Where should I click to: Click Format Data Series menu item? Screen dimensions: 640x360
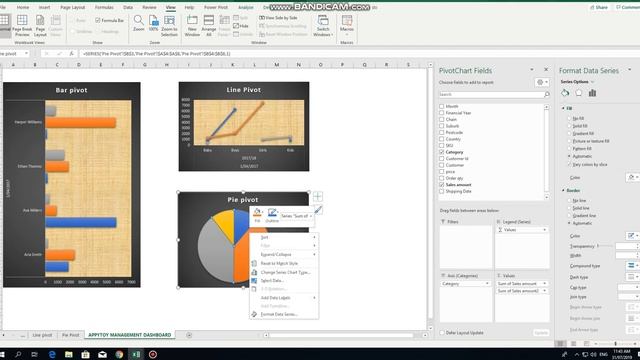tap(279, 314)
